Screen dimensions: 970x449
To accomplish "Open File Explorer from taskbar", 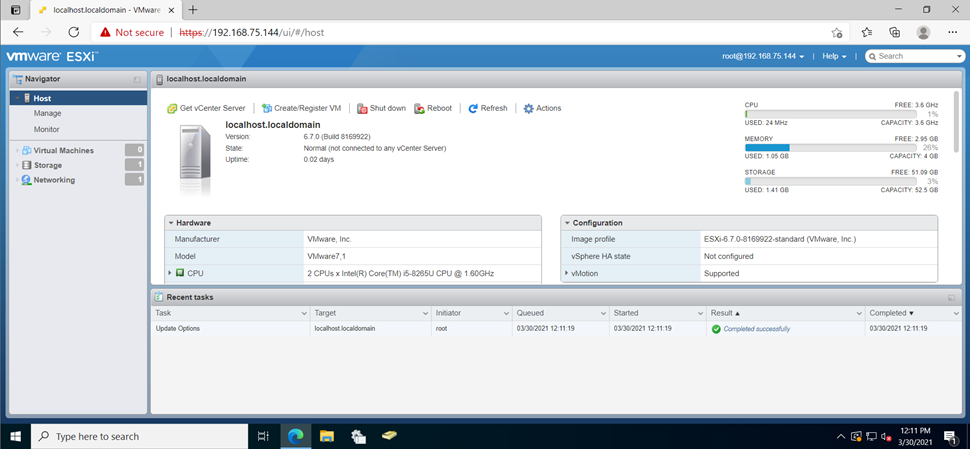I will coord(327,436).
